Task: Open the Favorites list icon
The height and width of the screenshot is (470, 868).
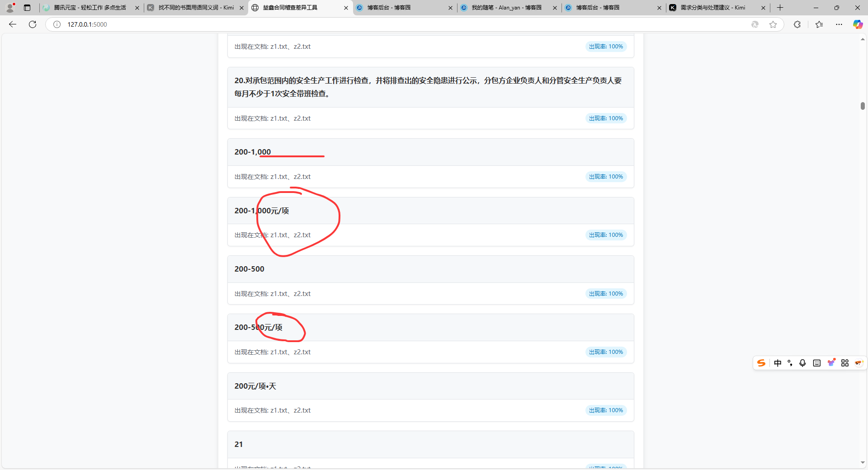Action: tap(819, 24)
